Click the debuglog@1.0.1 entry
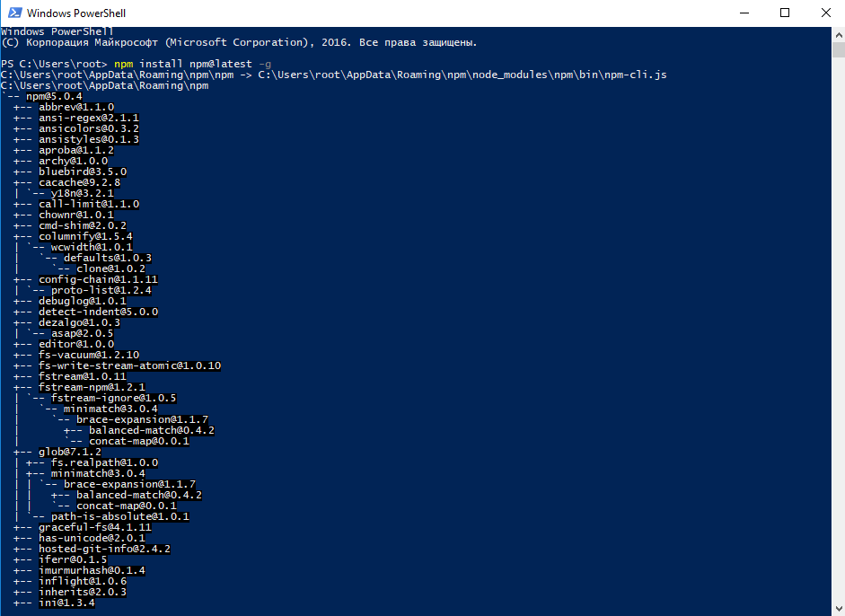 click(83, 301)
